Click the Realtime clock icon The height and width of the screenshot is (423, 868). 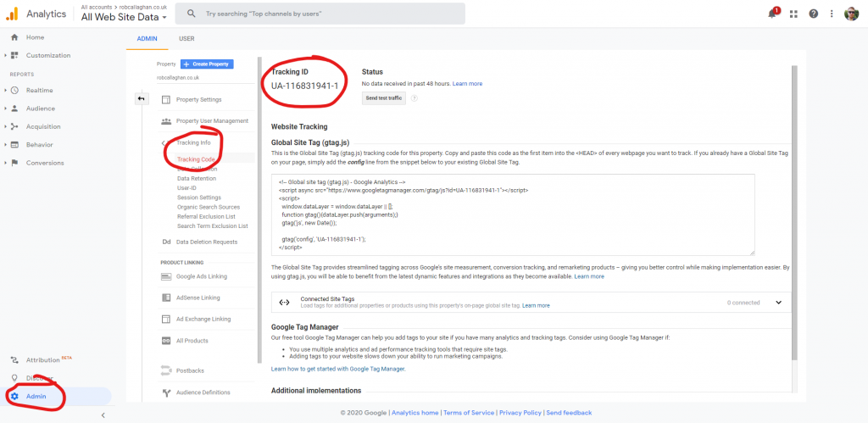(15, 90)
